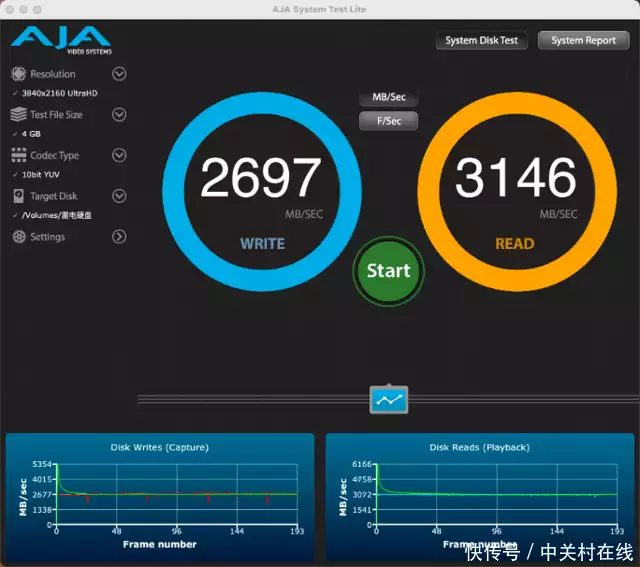Click the 6166 axis value on reads graph
640x567 pixels.
(362, 464)
